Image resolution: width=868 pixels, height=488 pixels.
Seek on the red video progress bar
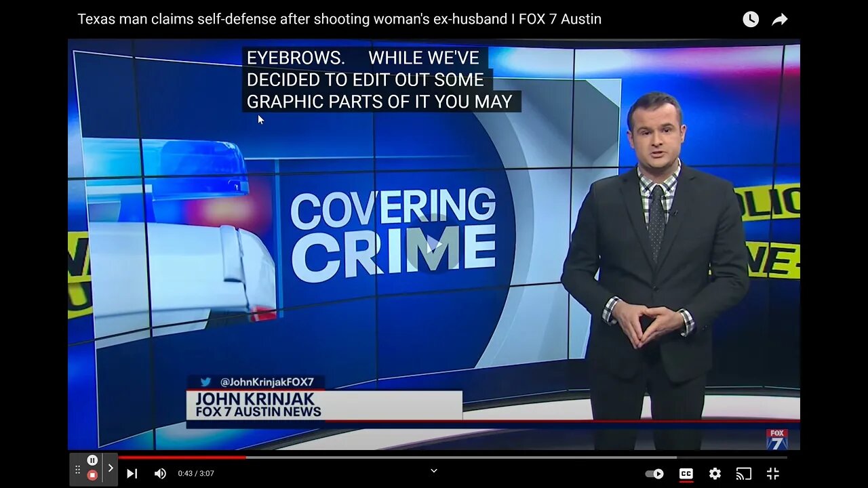453,457
